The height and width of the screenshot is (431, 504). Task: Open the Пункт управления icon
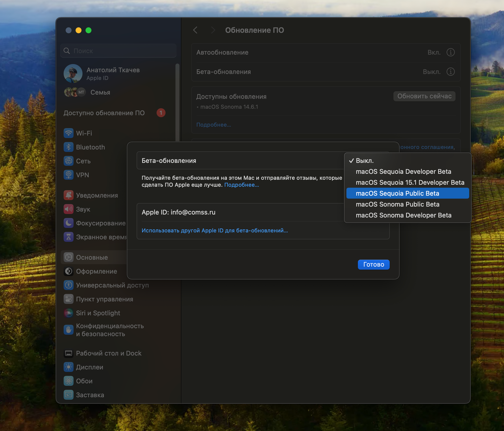coord(69,299)
